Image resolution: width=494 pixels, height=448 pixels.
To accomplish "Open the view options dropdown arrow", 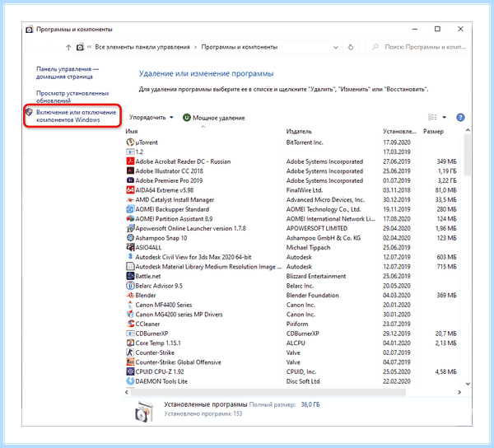I will pyautogui.click(x=445, y=118).
